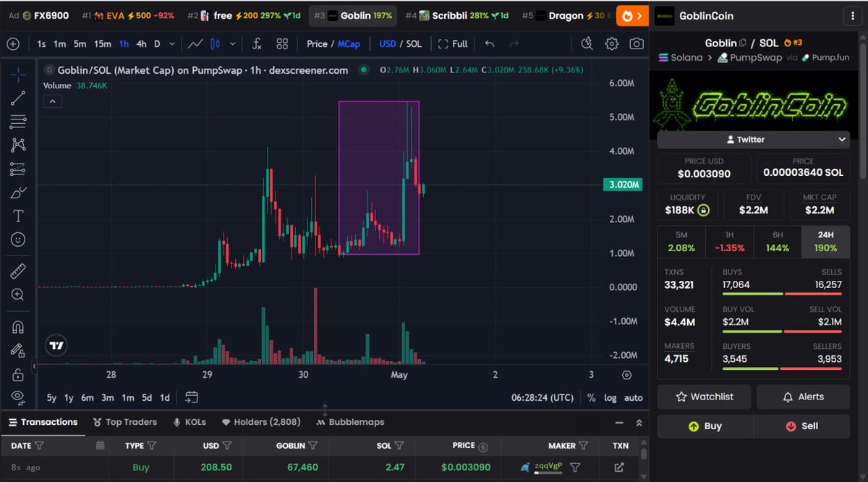Switch chart denomination to USD

(x=388, y=43)
